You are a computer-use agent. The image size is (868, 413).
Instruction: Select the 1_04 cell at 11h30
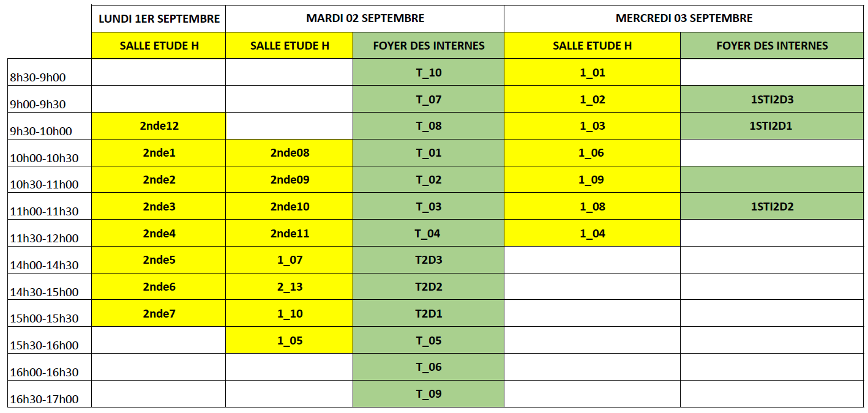point(592,233)
